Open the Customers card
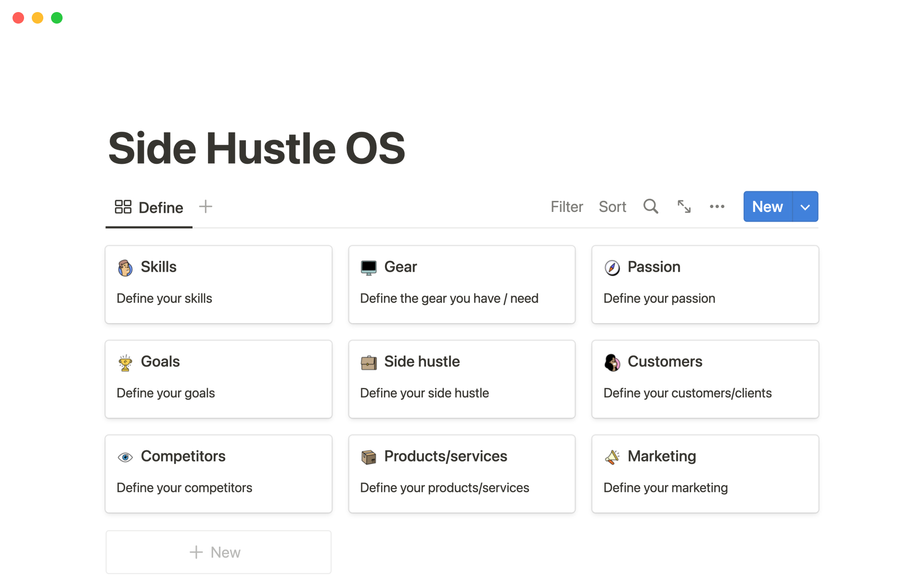 705,379
